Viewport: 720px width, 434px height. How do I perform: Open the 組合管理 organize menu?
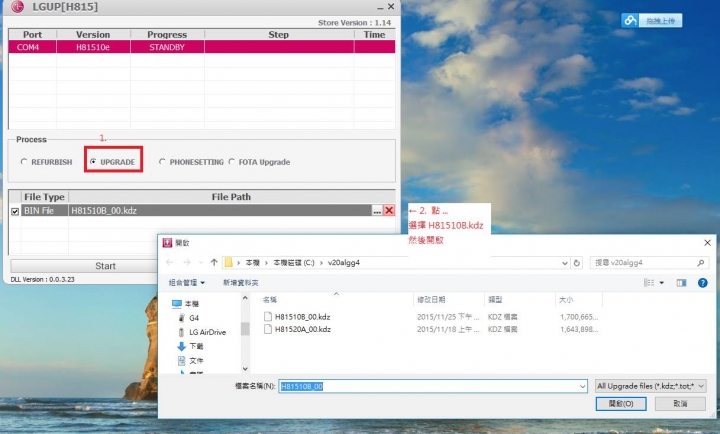point(186,283)
